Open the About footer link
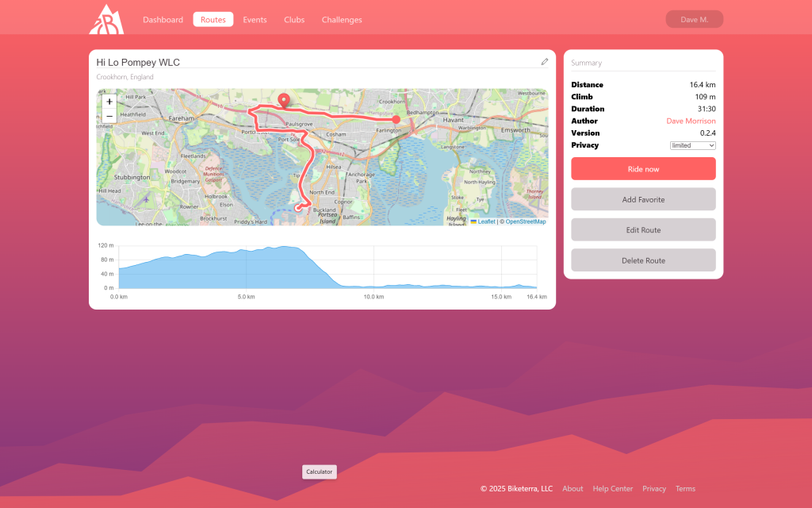Image resolution: width=812 pixels, height=508 pixels. [573, 489]
